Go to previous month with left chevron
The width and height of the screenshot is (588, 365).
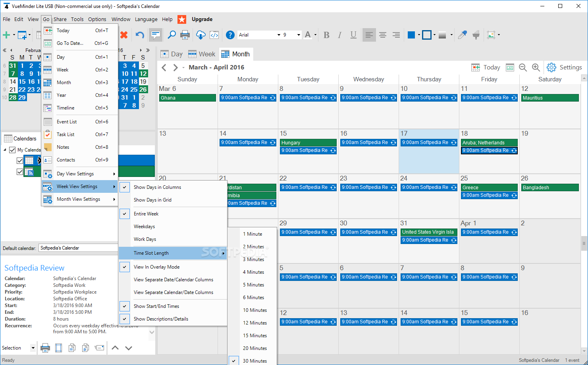pyautogui.click(x=164, y=67)
